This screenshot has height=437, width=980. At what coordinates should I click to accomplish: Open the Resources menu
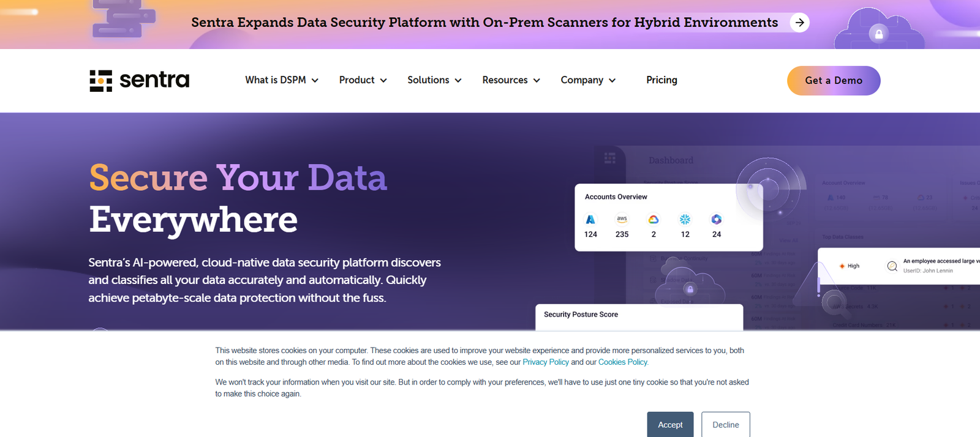(511, 80)
